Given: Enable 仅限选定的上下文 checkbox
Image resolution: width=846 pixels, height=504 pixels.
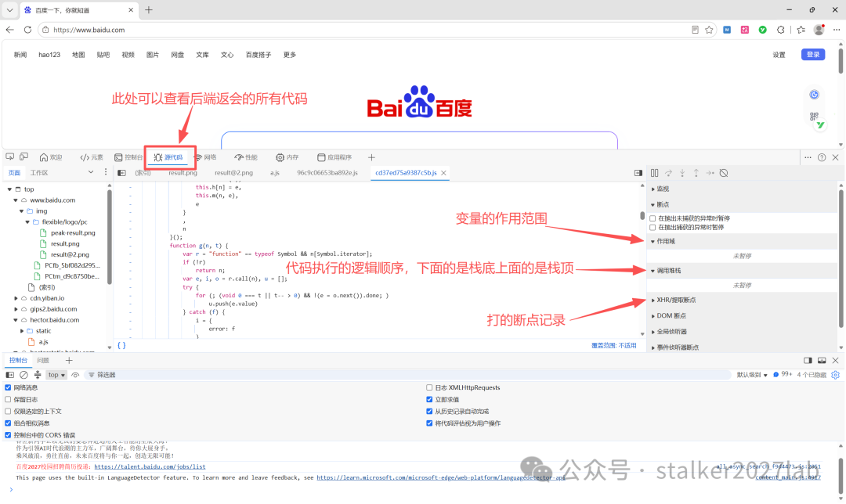Looking at the screenshot, I should click(8, 412).
